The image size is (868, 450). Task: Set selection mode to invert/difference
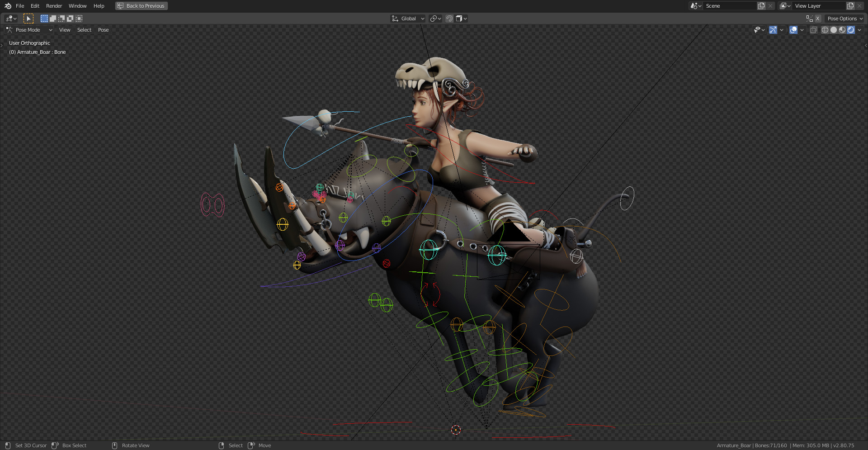[x=70, y=19]
